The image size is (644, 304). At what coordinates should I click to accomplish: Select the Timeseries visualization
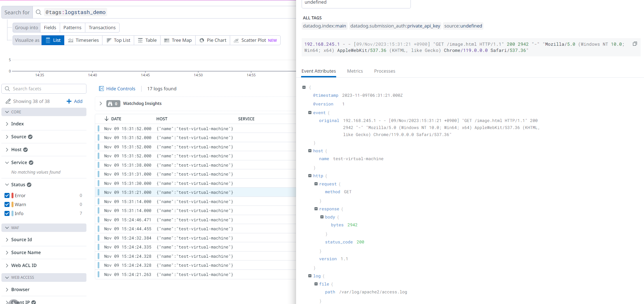point(83,40)
